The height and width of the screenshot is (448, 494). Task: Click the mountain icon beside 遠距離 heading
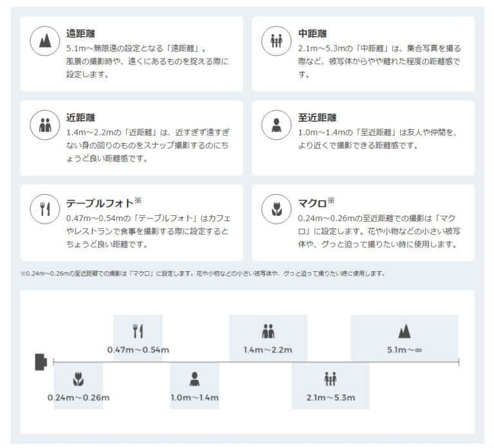45,42
